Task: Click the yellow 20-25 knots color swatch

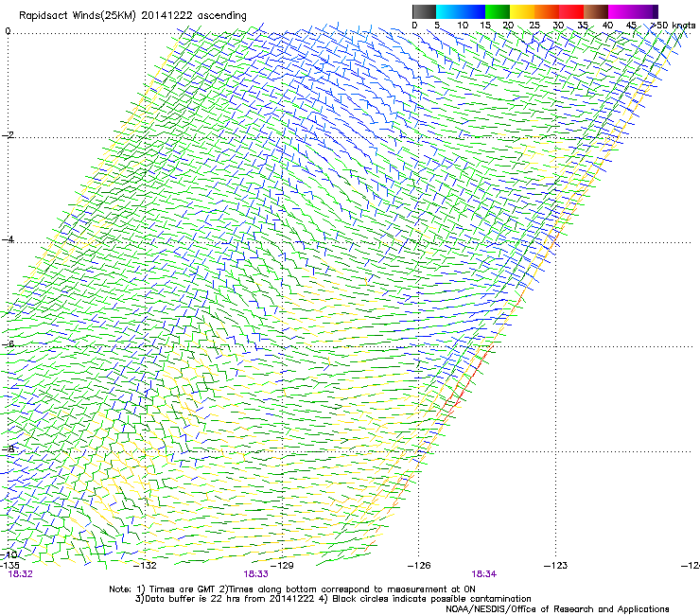Action: coord(522,11)
